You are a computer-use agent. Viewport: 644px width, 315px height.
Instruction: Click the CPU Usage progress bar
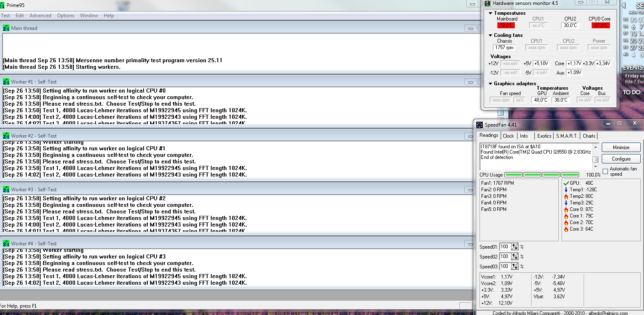pyautogui.click(x=541, y=174)
